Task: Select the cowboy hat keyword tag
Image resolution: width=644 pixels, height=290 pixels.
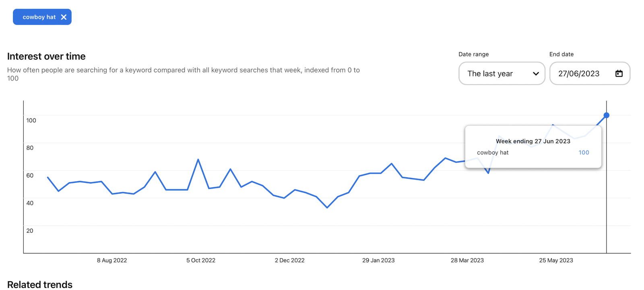Action: 39,17
